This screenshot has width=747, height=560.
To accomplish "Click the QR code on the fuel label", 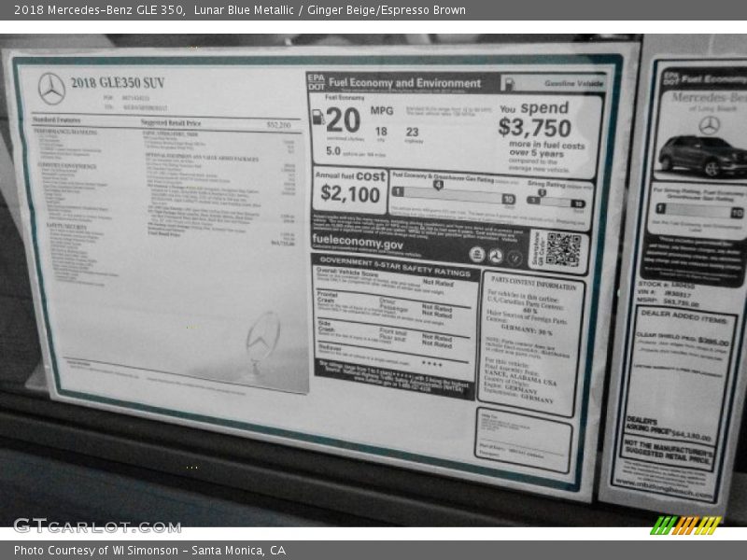I will point(563,249).
